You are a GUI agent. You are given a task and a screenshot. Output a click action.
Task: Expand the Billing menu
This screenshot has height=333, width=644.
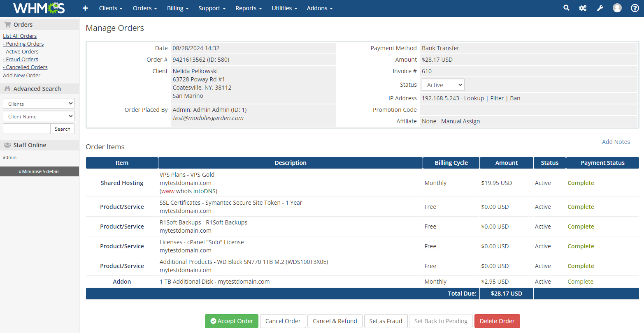(x=178, y=8)
